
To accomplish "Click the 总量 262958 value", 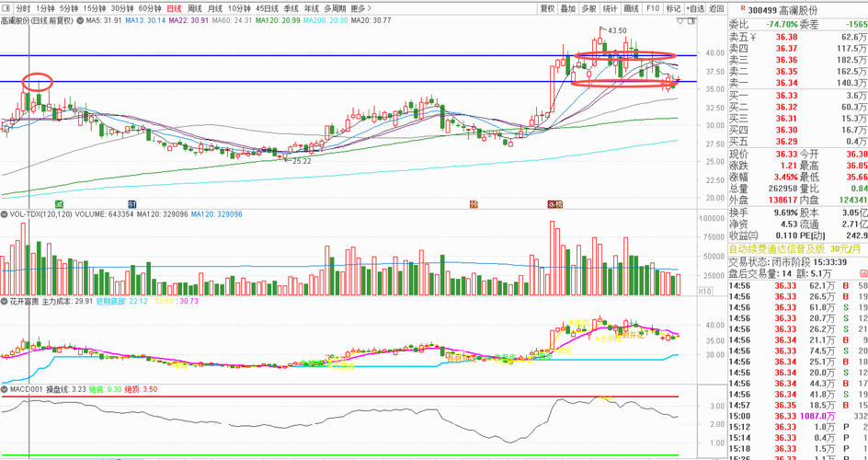I will (x=783, y=189).
